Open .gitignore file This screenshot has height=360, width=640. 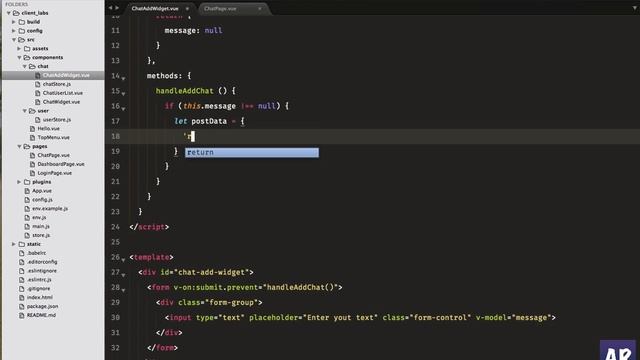(x=38, y=289)
